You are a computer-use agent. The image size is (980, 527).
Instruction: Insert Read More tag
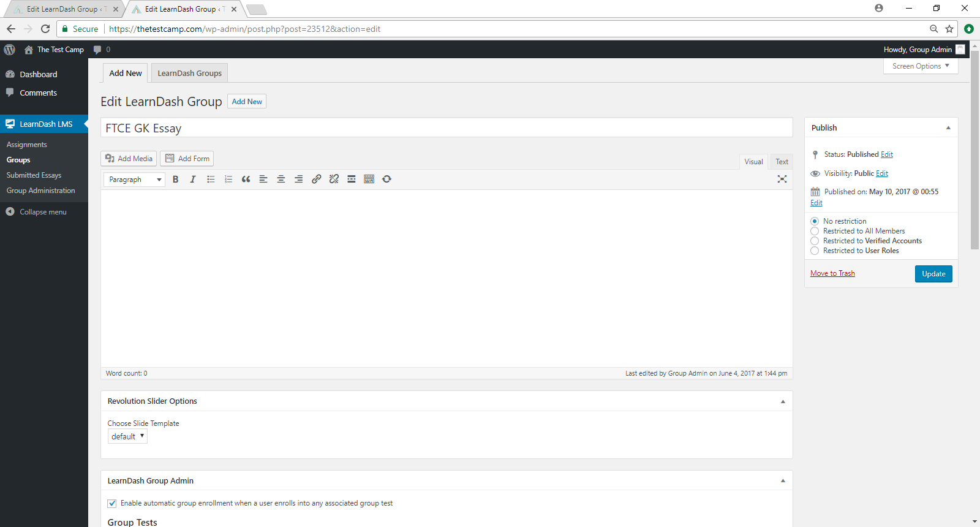[x=352, y=180]
